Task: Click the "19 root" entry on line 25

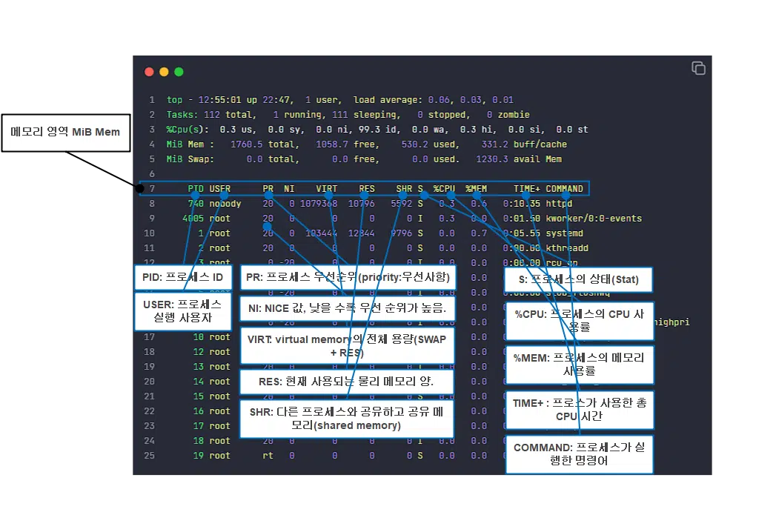Action: [212, 456]
